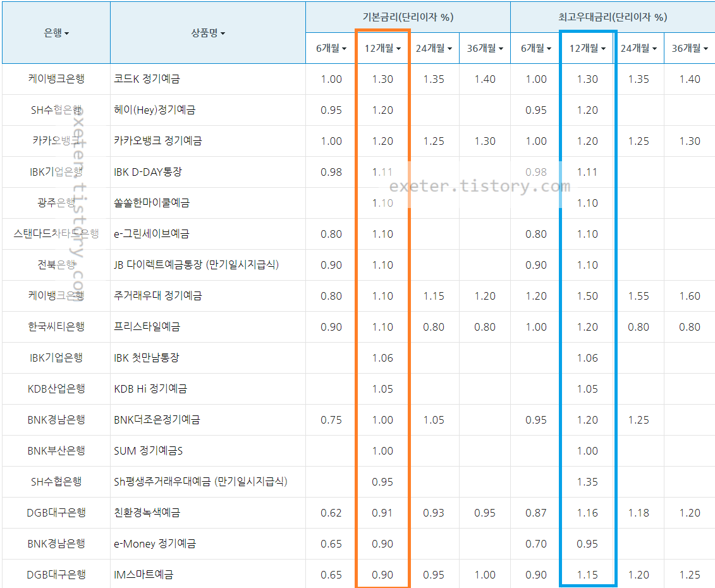
Task: Select 1.50 preferential 12-month rate for 주거래우대 정기예금
Action: coord(587,296)
